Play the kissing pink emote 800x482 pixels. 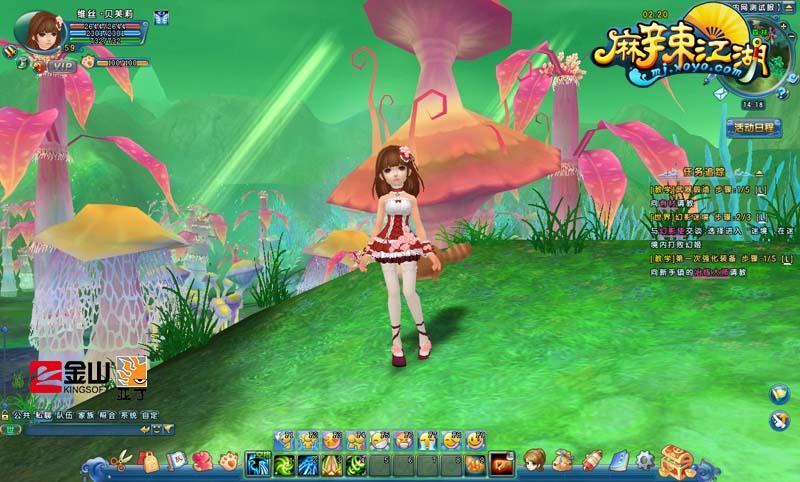(331, 440)
